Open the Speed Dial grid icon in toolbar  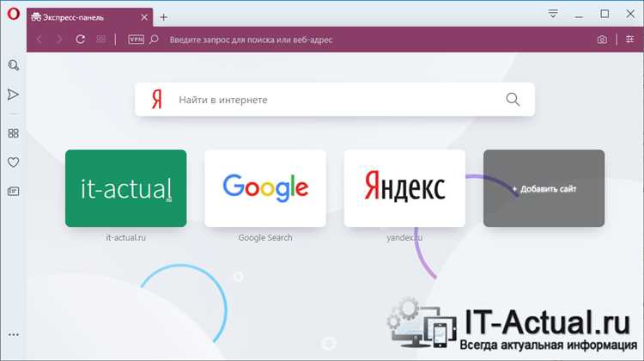(100, 40)
